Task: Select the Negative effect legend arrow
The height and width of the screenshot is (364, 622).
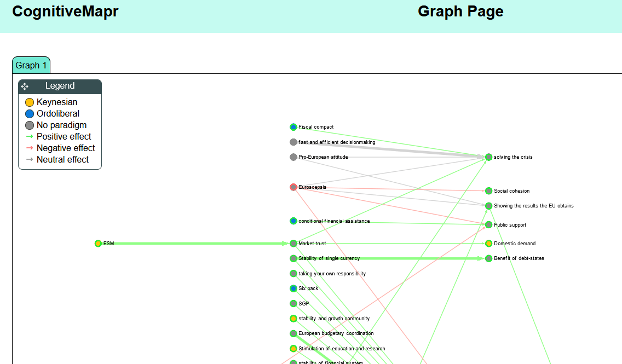Action: coord(30,148)
